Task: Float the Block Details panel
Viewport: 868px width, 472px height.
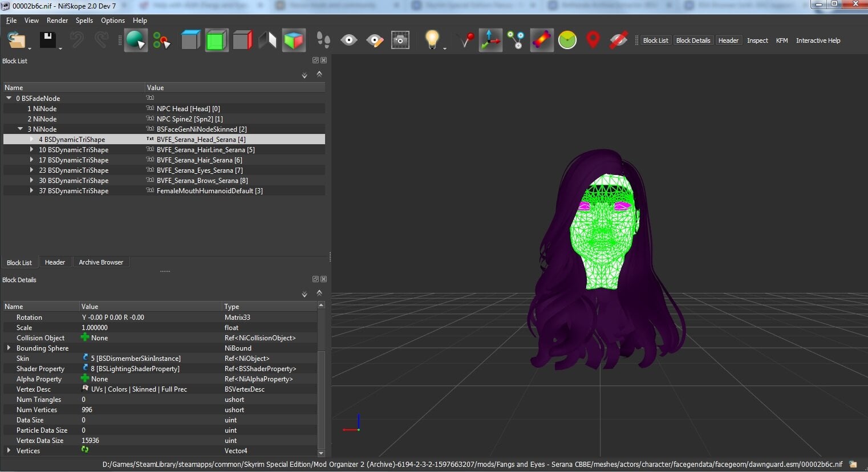Action: pyautogui.click(x=315, y=279)
